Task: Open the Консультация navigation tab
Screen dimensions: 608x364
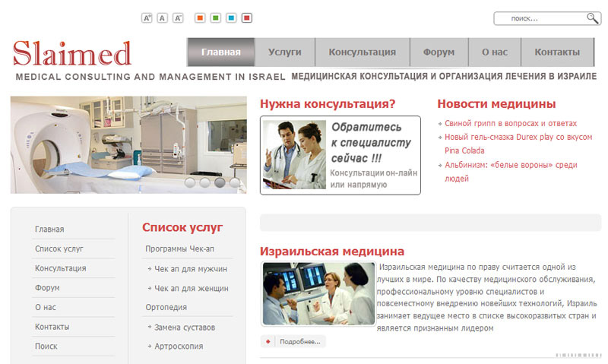Action: click(x=362, y=52)
